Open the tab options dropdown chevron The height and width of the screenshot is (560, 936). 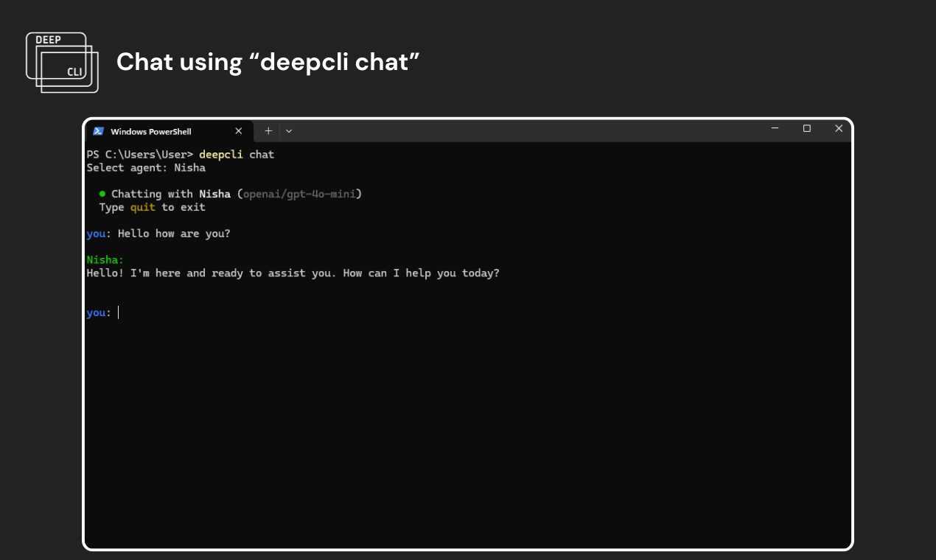288,130
